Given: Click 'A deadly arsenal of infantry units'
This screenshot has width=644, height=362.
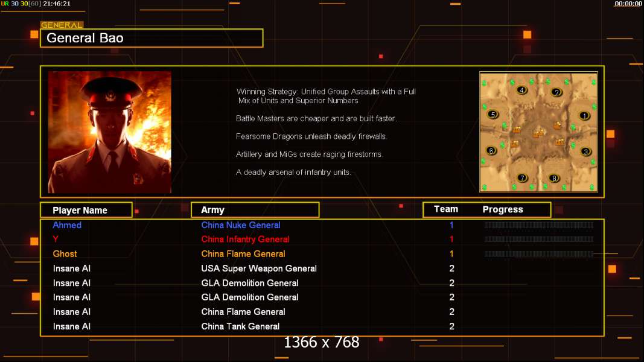Looking at the screenshot, I should [293, 173].
